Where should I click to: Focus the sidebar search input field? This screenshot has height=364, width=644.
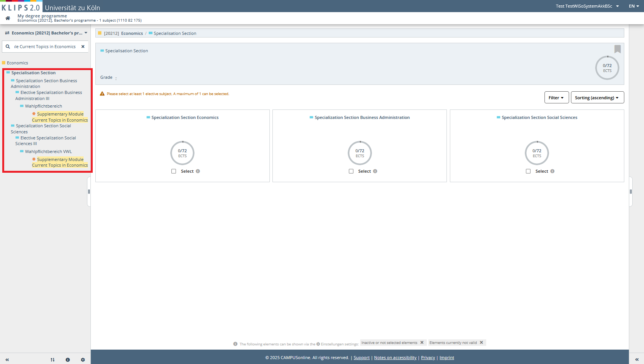coord(45,47)
